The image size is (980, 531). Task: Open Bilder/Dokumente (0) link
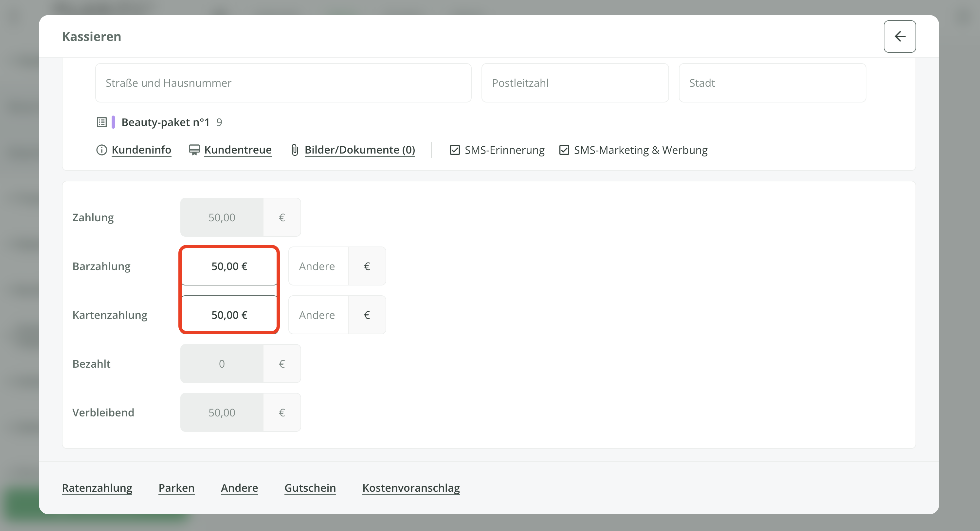coord(359,150)
